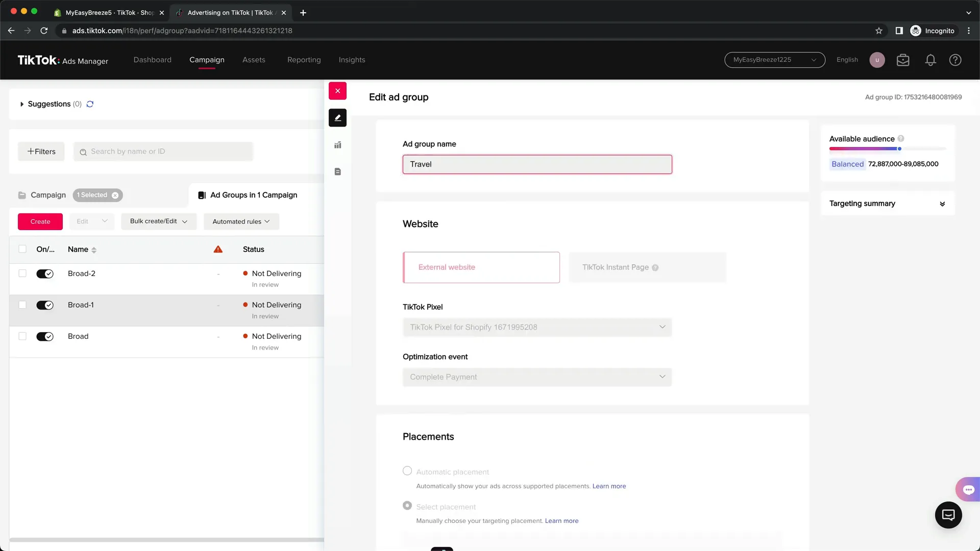
Task: Check the Broad-1 row checkbox
Action: click(x=22, y=305)
